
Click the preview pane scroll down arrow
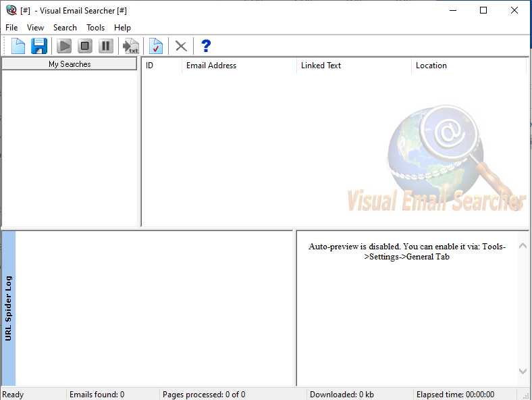point(523,371)
